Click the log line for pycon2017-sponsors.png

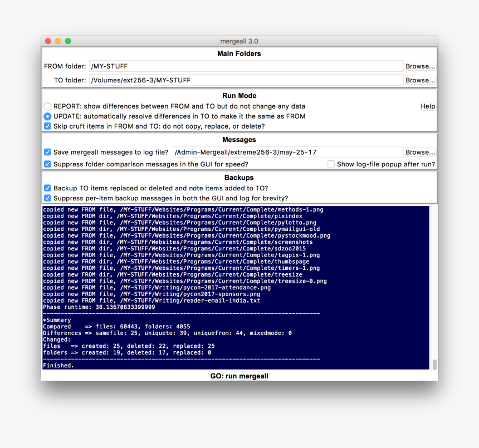(151, 294)
